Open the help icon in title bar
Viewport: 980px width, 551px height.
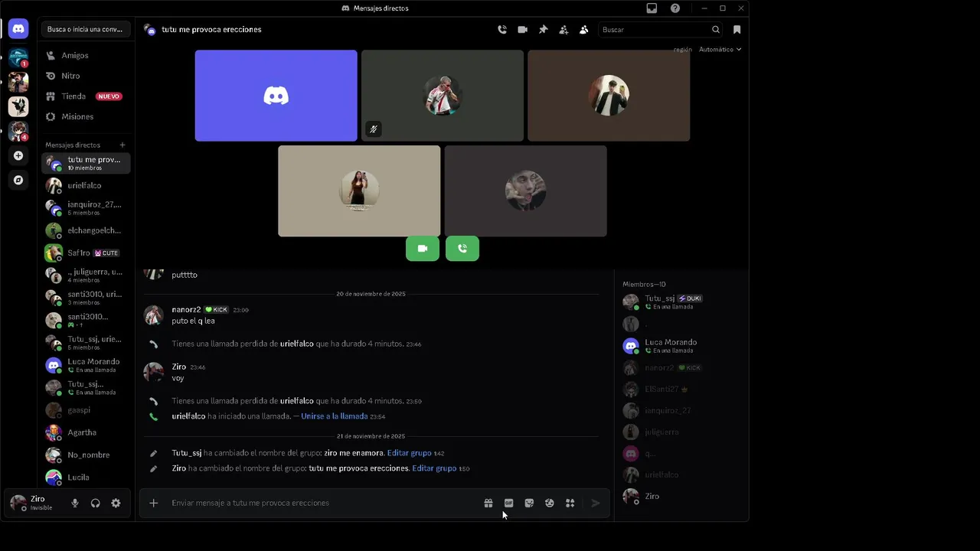pos(675,8)
